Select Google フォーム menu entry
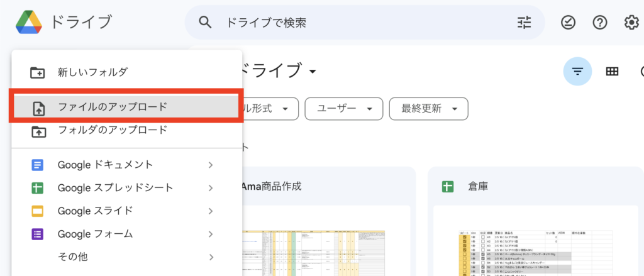 point(127,234)
